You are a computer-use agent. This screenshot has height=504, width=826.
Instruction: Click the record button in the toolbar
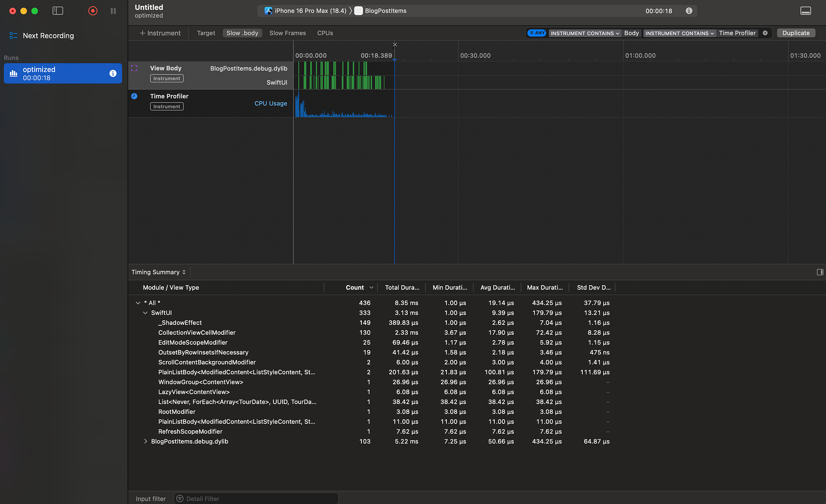(93, 11)
